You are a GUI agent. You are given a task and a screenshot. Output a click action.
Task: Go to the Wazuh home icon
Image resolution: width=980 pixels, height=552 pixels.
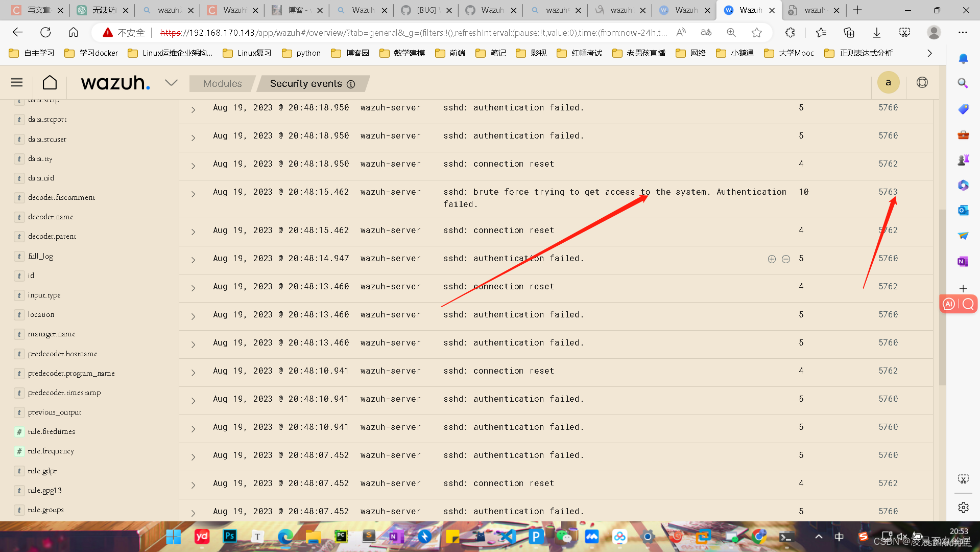(50, 82)
